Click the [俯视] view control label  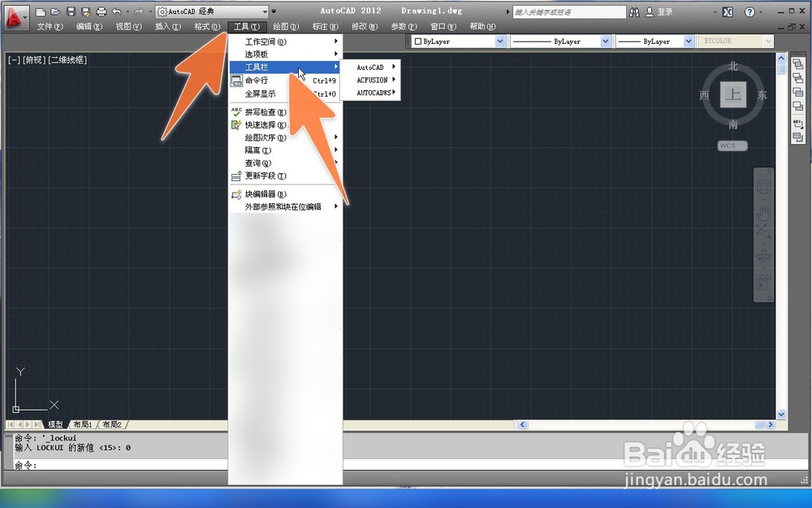(x=34, y=59)
